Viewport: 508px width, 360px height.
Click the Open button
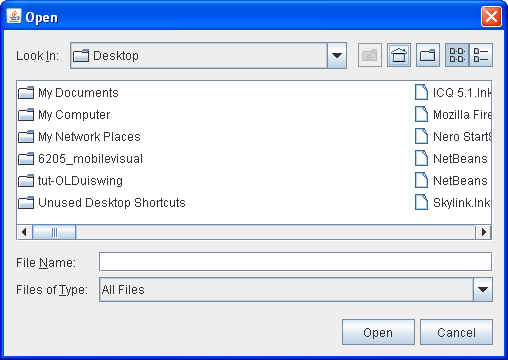378,332
